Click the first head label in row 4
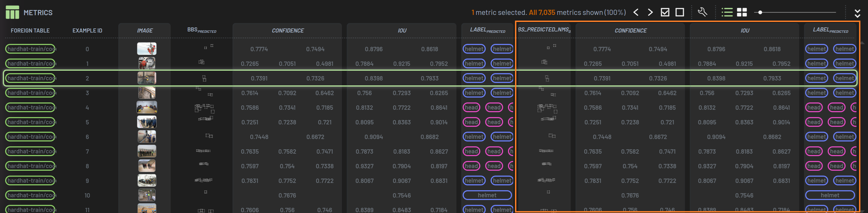 (471, 108)
